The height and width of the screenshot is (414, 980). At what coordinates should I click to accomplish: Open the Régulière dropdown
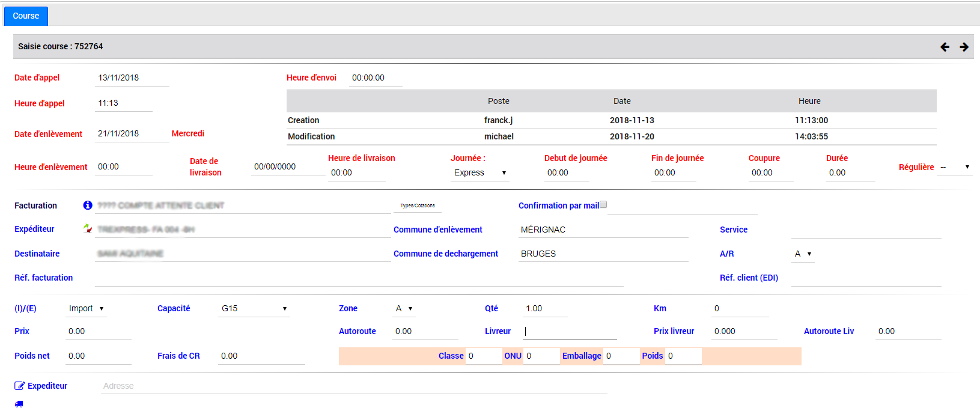tap(955, 167)
